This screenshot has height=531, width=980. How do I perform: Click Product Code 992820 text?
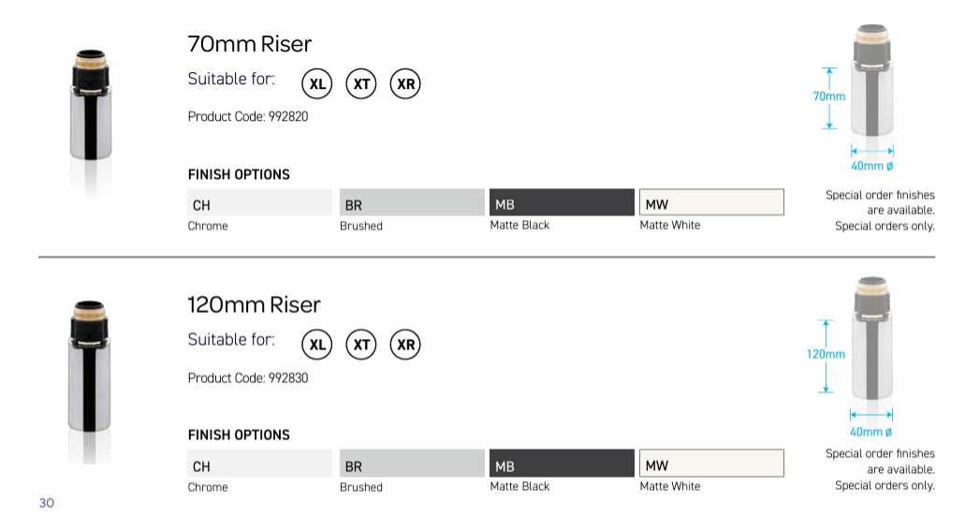248,116
